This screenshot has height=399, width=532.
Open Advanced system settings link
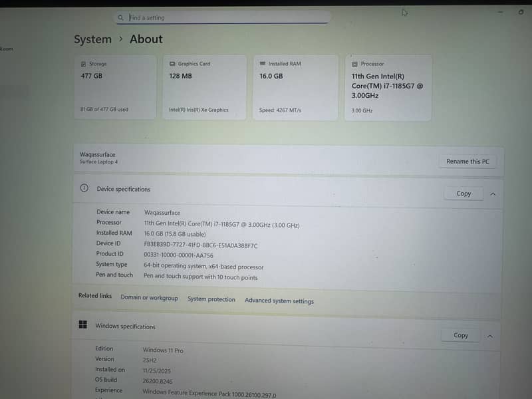tap(279, 301)
